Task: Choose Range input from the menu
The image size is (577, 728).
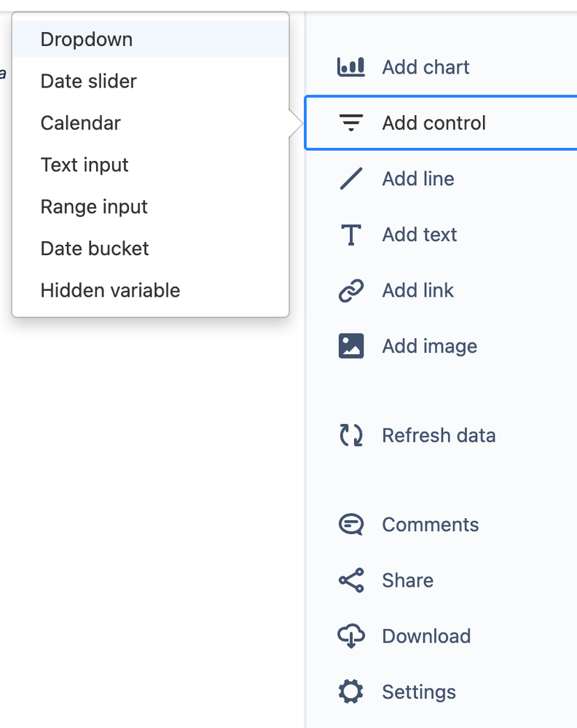Action: coord(94,207)
